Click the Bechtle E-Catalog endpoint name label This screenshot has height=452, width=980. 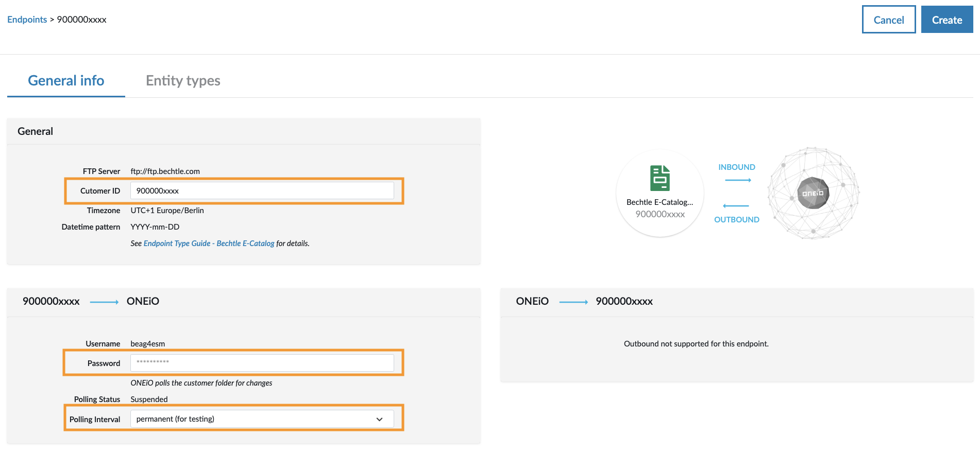pos(660,202)
